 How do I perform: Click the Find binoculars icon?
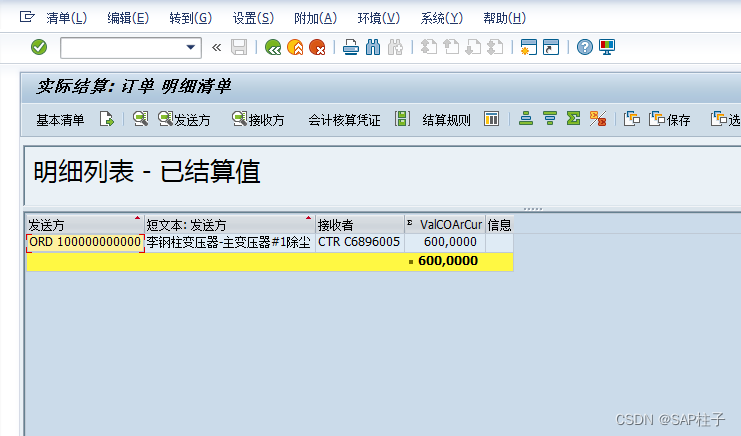pos(373,47)
